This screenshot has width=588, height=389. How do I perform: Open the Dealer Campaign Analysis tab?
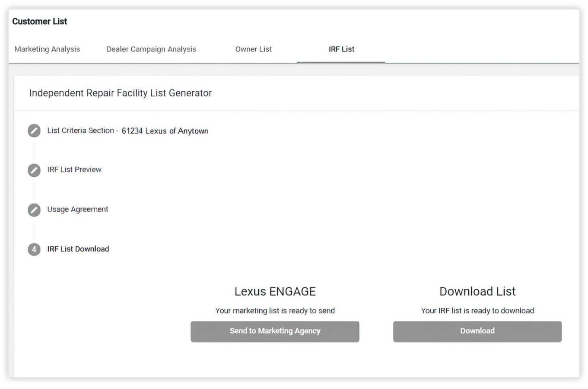pos(152,49)
